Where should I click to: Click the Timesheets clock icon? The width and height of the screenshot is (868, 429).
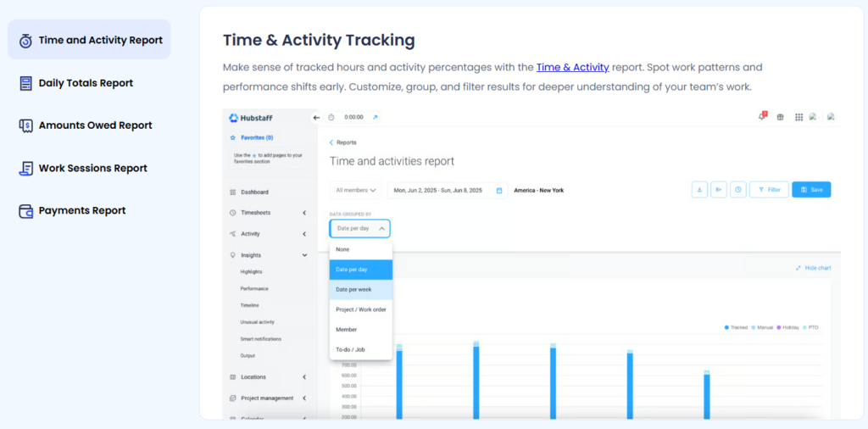coord(232,213)
